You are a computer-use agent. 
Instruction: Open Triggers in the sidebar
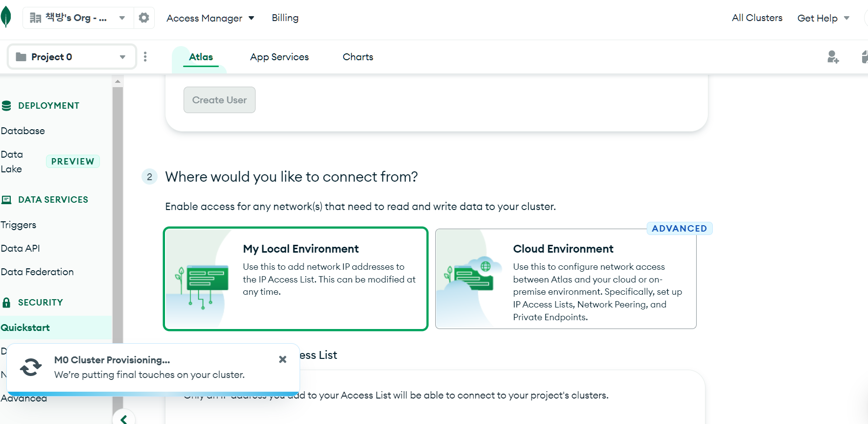(x=19, y=225)
